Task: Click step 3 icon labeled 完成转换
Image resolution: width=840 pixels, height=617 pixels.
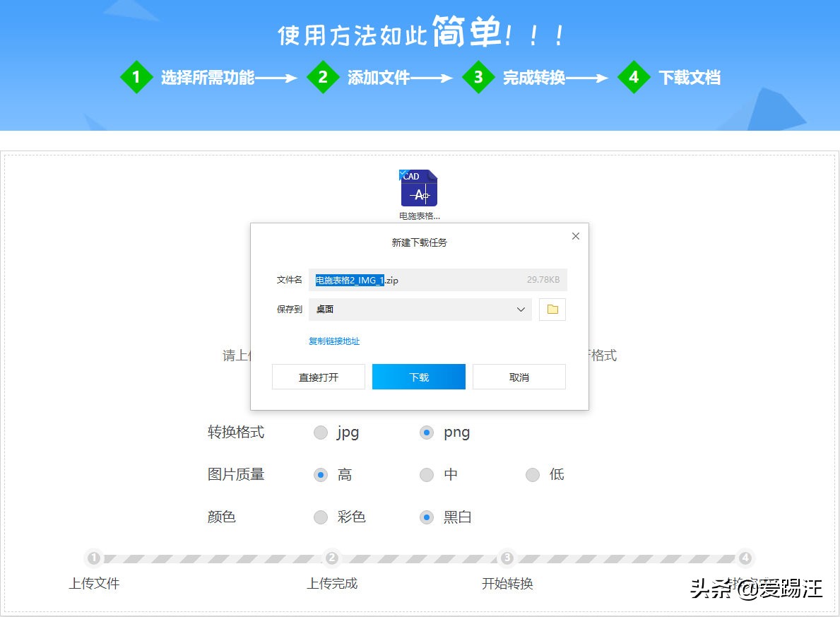Action: pyautogui.click(x=479, y=78)
